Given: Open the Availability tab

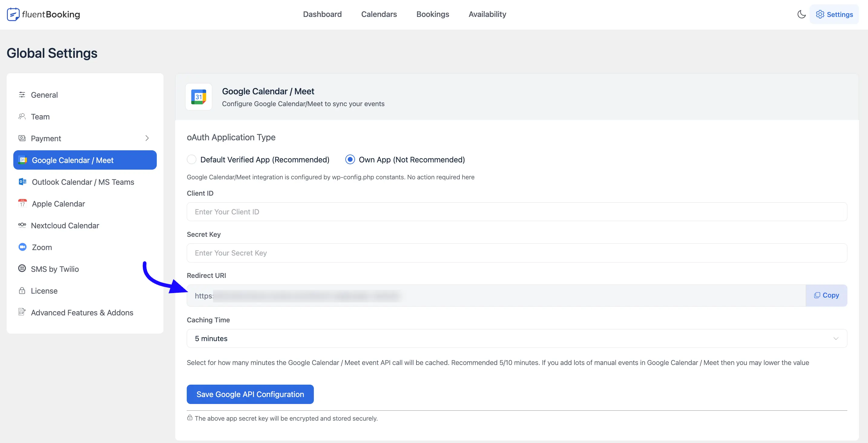Looking at the screenshot, I should tap(487, 14).
